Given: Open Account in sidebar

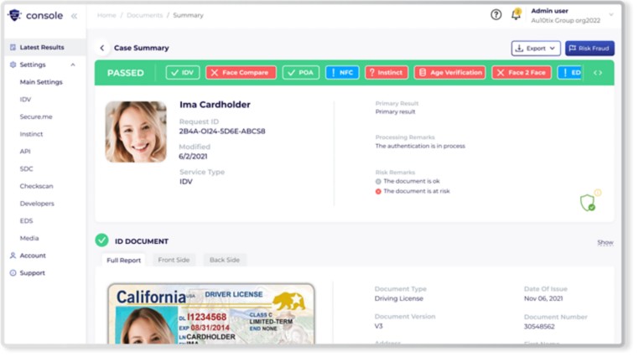Looking at the screenshot, I should [x=33, y=256].
